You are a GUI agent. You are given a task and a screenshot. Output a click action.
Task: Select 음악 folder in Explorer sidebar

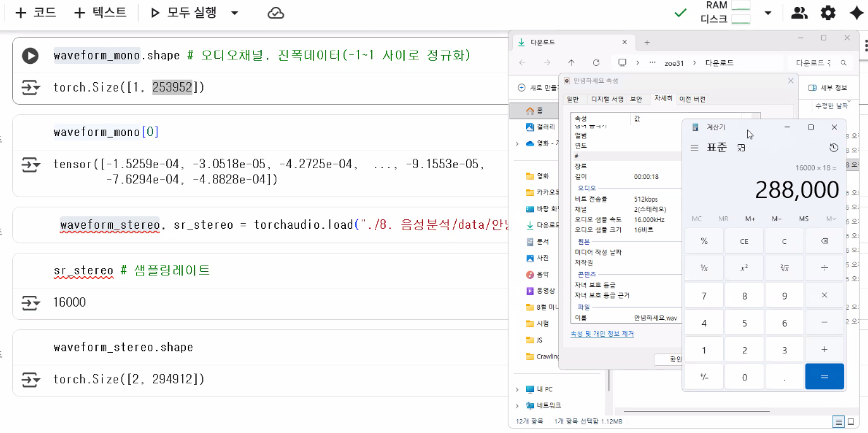pos(538,274)
